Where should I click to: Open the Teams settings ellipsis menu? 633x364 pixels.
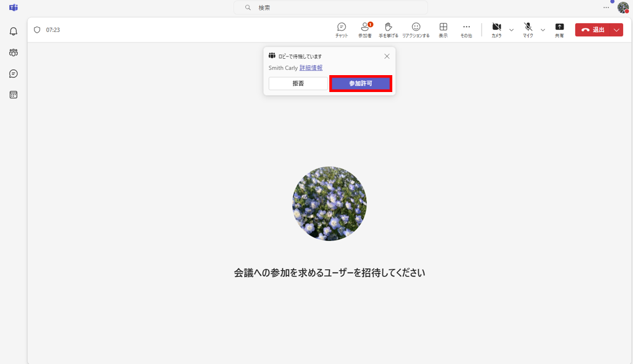[604, 7]
